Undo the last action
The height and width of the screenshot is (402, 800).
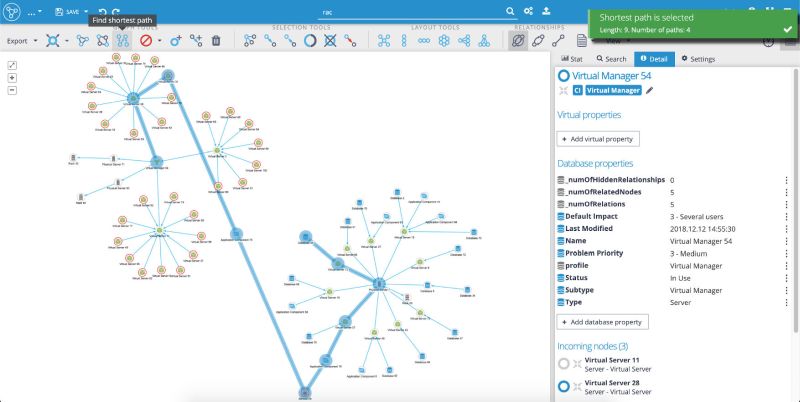point(103,12)
